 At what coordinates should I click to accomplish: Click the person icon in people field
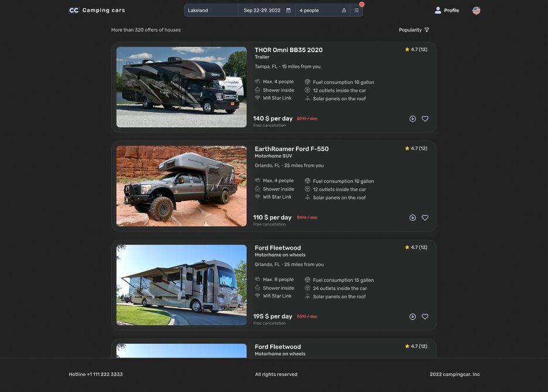[344, 11]
